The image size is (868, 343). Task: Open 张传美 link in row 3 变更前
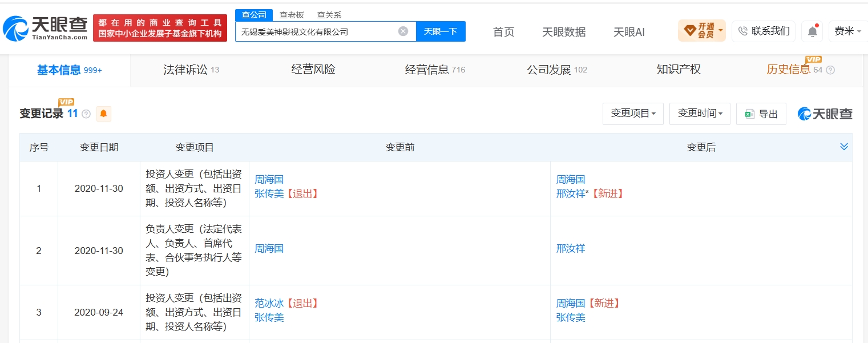tap(269, 317)
